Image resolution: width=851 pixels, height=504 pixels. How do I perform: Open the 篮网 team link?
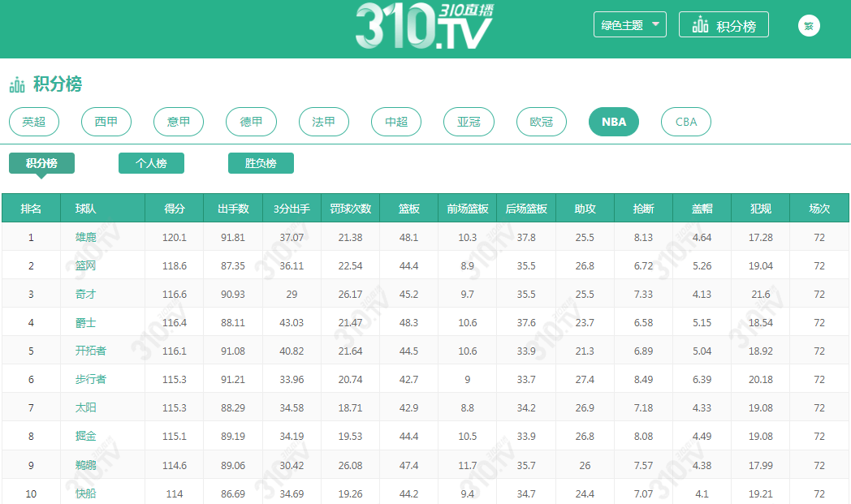[86, 266]
